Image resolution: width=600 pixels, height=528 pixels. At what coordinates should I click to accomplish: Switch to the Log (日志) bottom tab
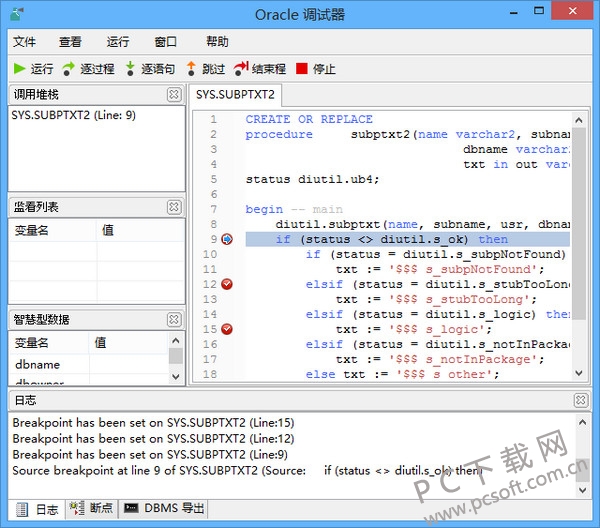(x=37, y=509)
